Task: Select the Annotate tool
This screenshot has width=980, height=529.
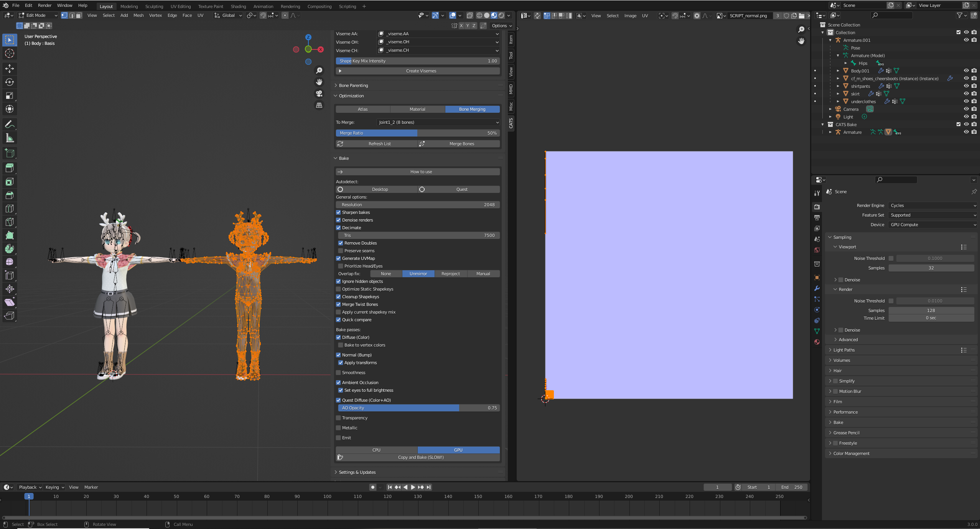Action: (x=9, y=124)
